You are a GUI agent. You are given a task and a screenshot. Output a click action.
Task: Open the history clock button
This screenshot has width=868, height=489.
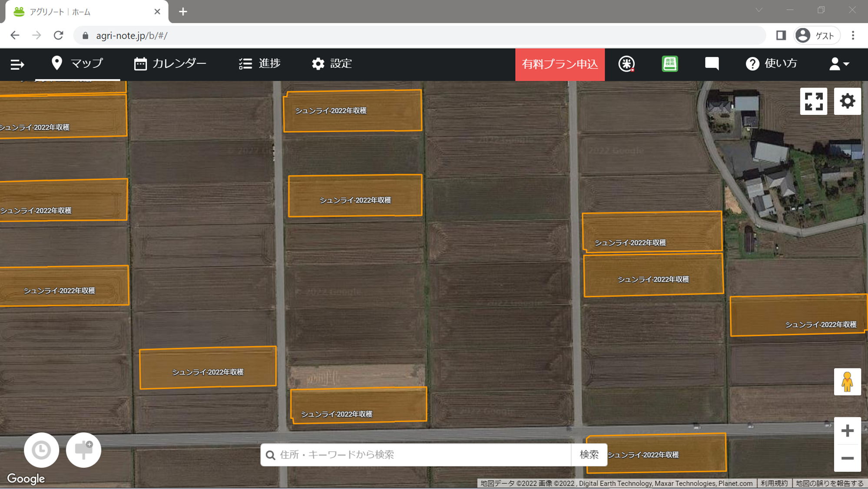click(41, 450)
